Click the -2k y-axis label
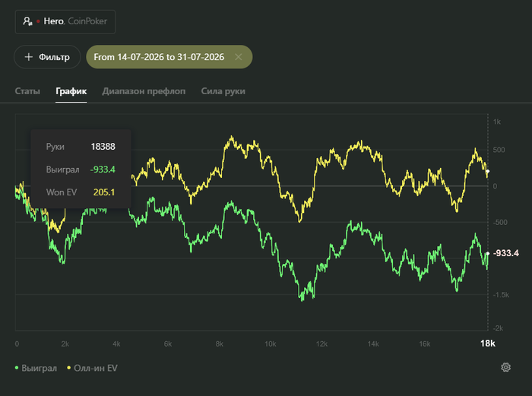532x396 pixels. [498, 328]
